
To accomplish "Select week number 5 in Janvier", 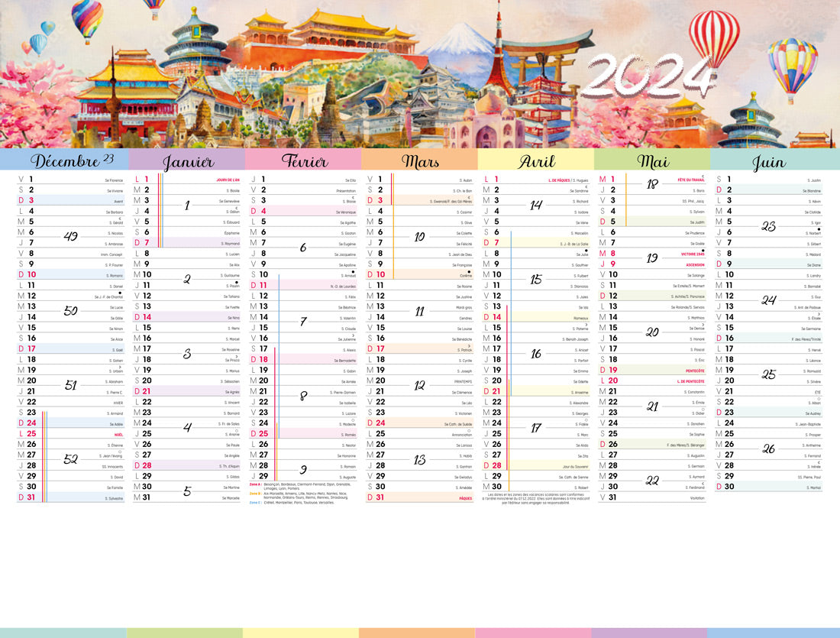I will (187, 491).
